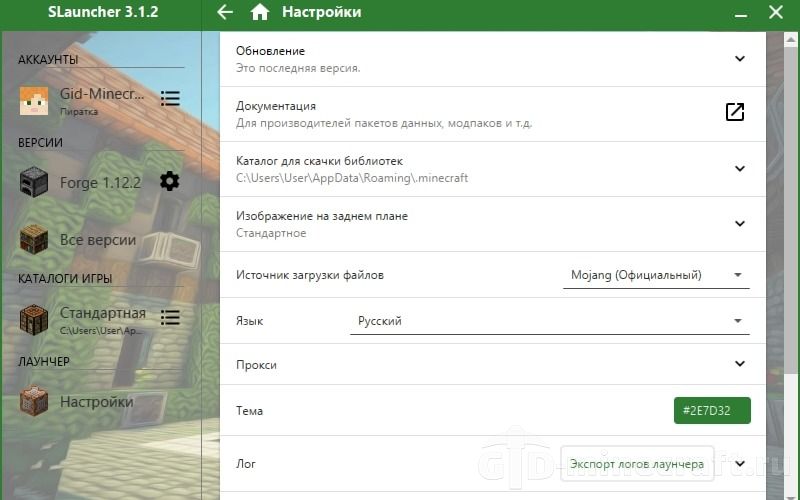
Task: Open Forge 1.12.2 gear settings
Action: pyautogui.click(x=169, y=181)
